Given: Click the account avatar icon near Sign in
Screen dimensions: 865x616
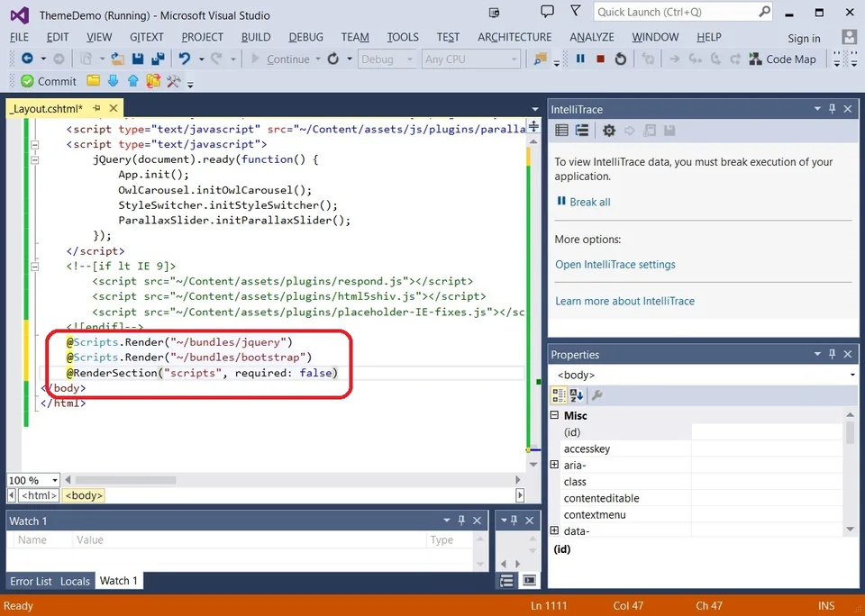Looking at the screenshot, I should pyautogui.click(x=850, y=37).
